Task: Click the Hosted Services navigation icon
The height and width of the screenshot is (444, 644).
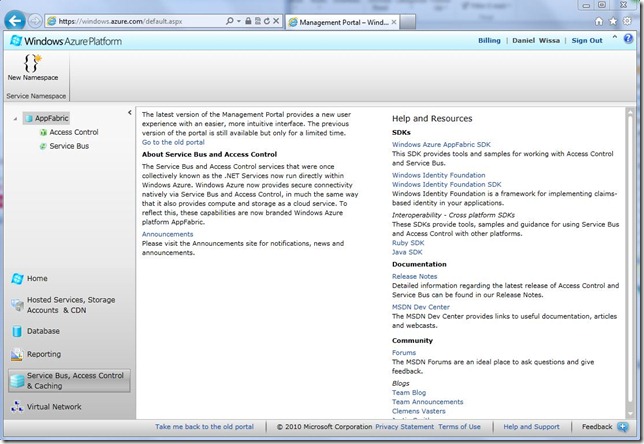Action: 17,305
